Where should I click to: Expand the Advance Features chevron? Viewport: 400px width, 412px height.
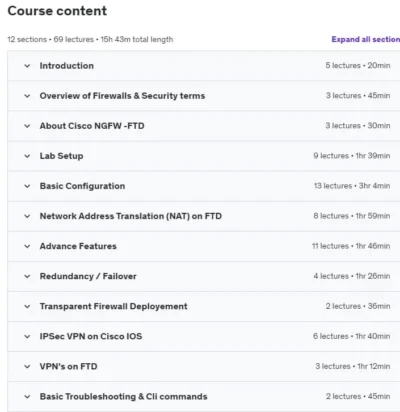tap(27, 246)
